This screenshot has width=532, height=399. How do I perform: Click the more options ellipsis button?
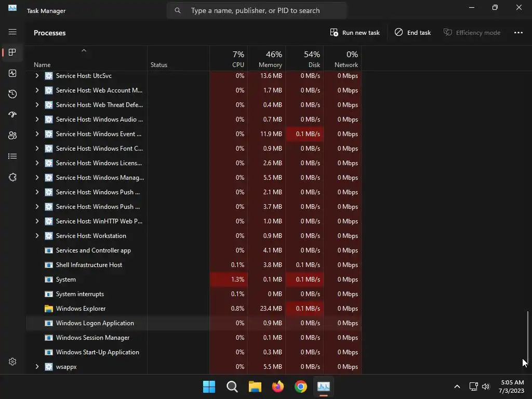pyautogui.click(x=518, y=33)
